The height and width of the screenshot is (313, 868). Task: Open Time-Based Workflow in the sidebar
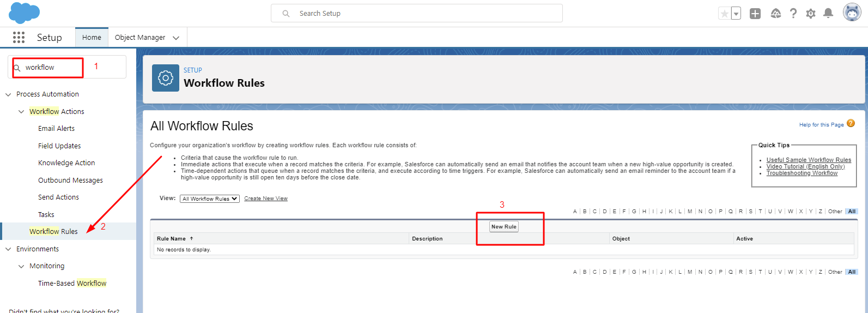tap(72, 283)
